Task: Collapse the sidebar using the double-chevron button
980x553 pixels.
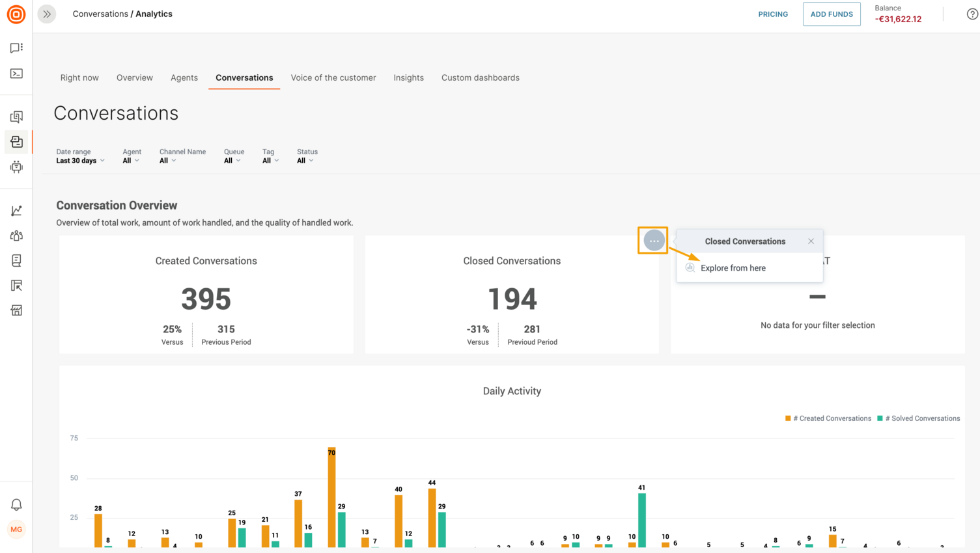Action: tap(46, 14)
